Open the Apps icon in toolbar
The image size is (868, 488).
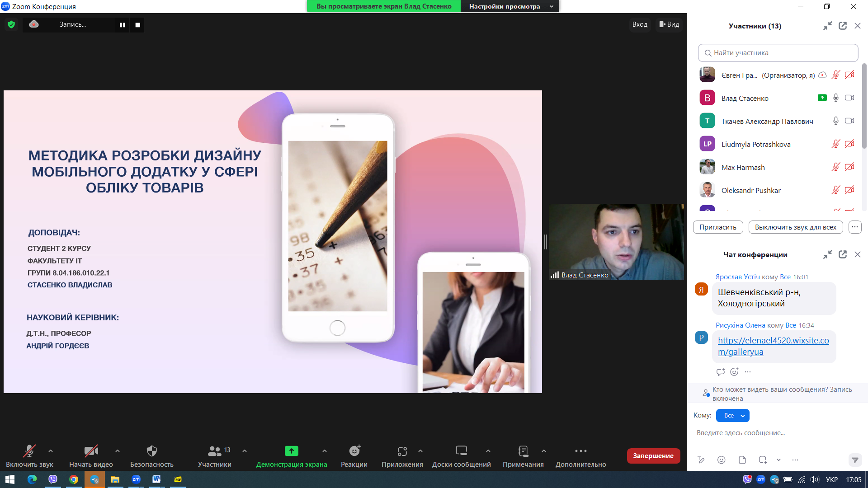pyautogui.click(x=402, y=450)
